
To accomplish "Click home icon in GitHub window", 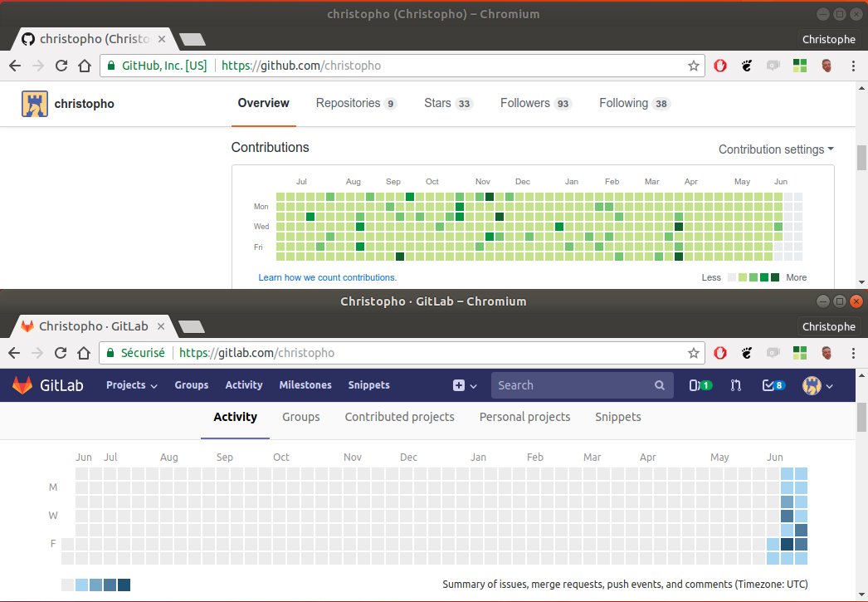I will (85, 66).
